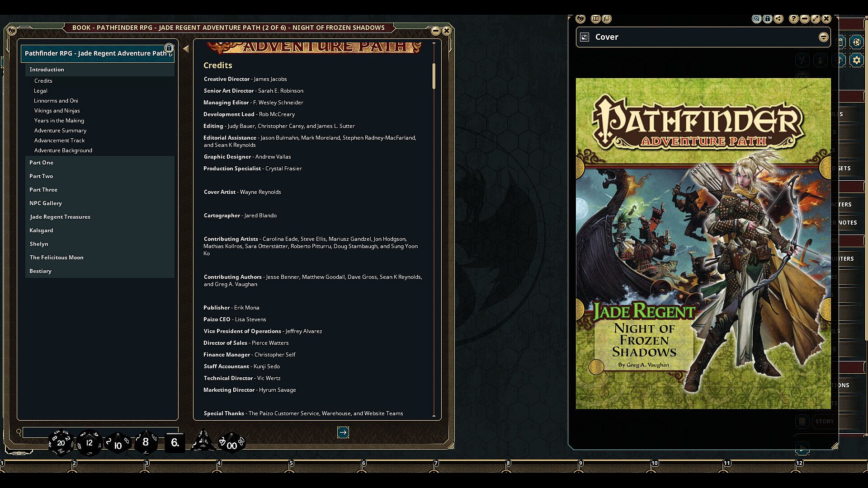Click the index search input field
The image size is (868, 488).
coord(36,432)
